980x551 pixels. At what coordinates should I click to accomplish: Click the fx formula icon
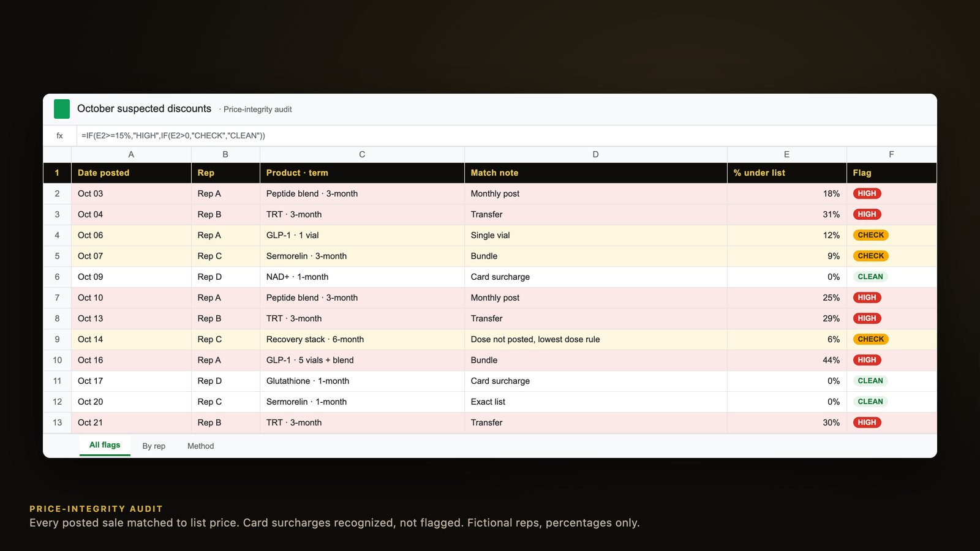(x=59, y=136)
